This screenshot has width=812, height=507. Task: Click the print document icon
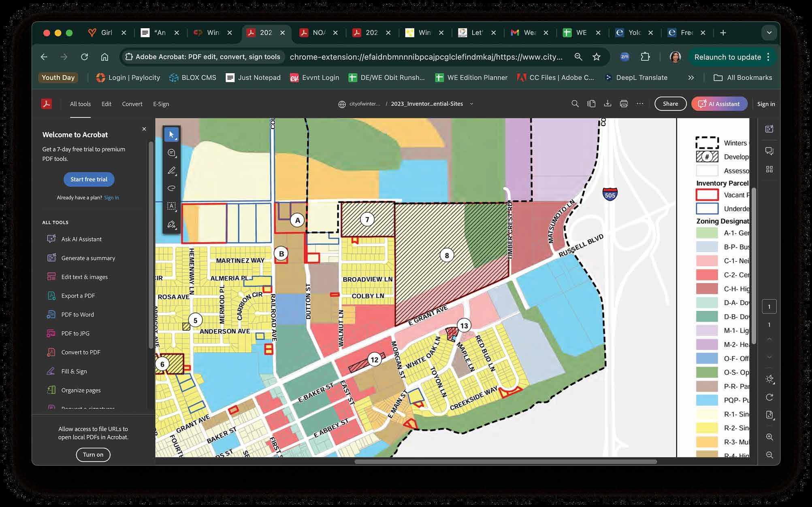[624, 104]
